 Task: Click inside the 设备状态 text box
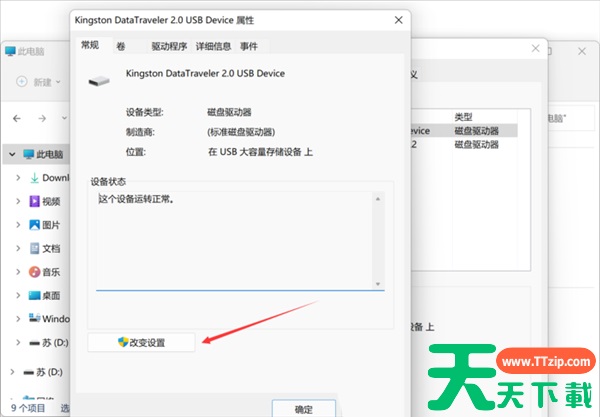coord(234,241)
